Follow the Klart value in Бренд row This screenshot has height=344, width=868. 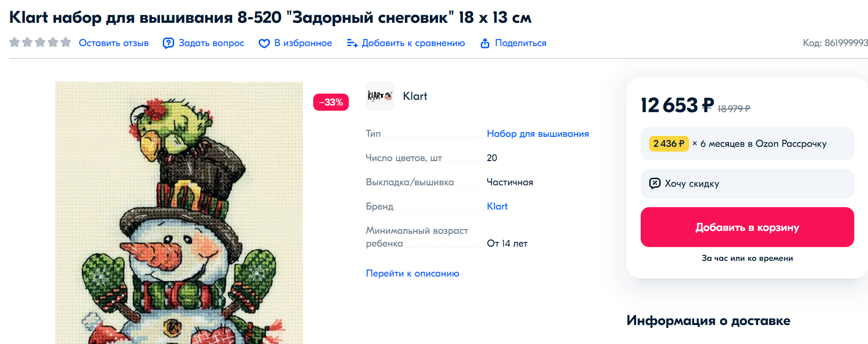[x=497, y=206]
